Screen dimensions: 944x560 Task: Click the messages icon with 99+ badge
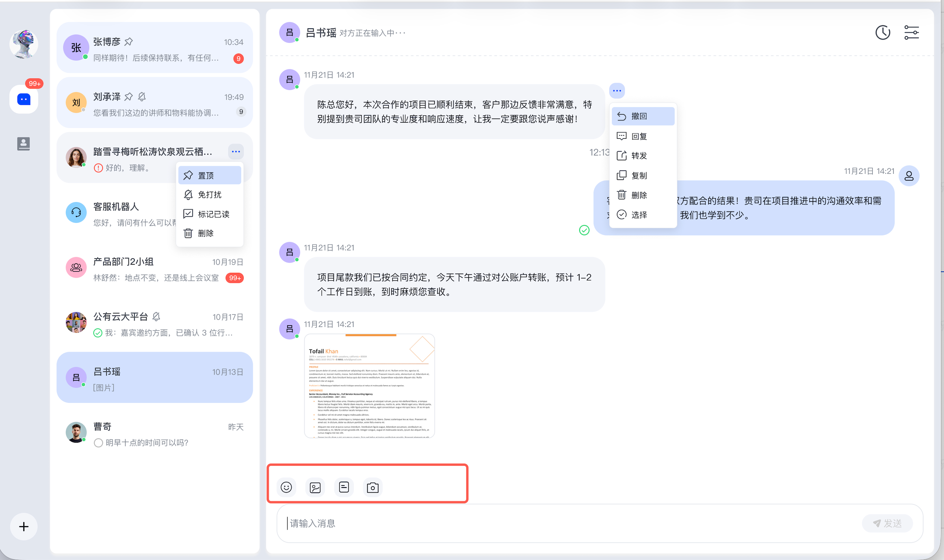pyautogui.click(x=24, y=99)
